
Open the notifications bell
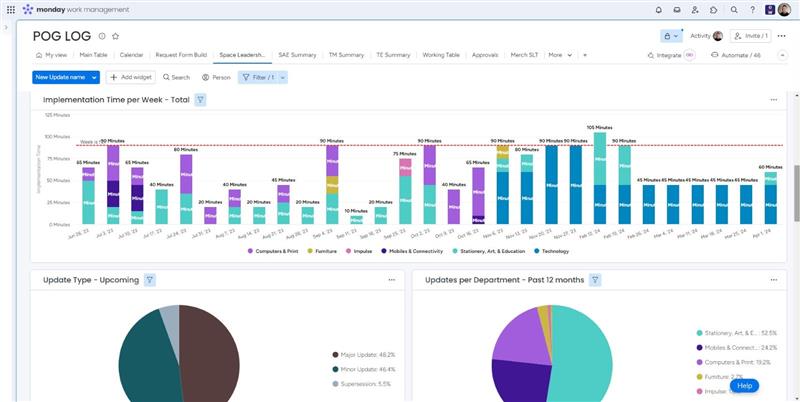(x=659, y=9)
